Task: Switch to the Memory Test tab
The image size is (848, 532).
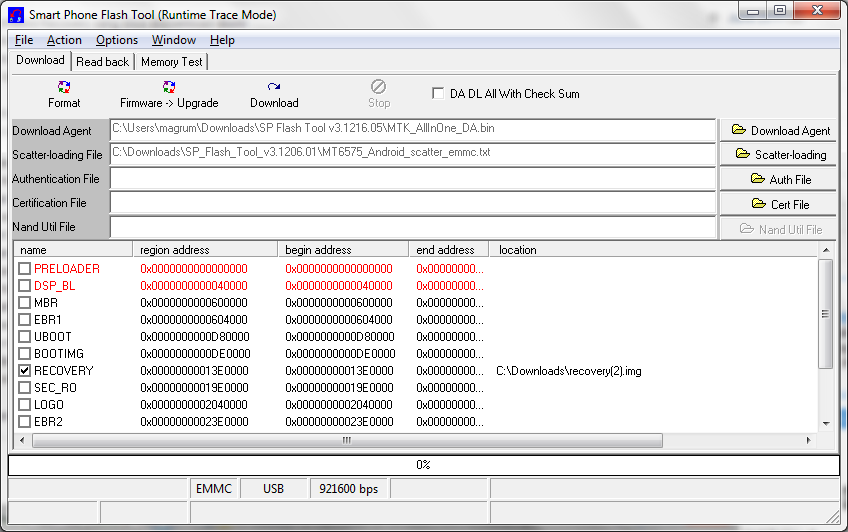Action: [x=171, y=62]
